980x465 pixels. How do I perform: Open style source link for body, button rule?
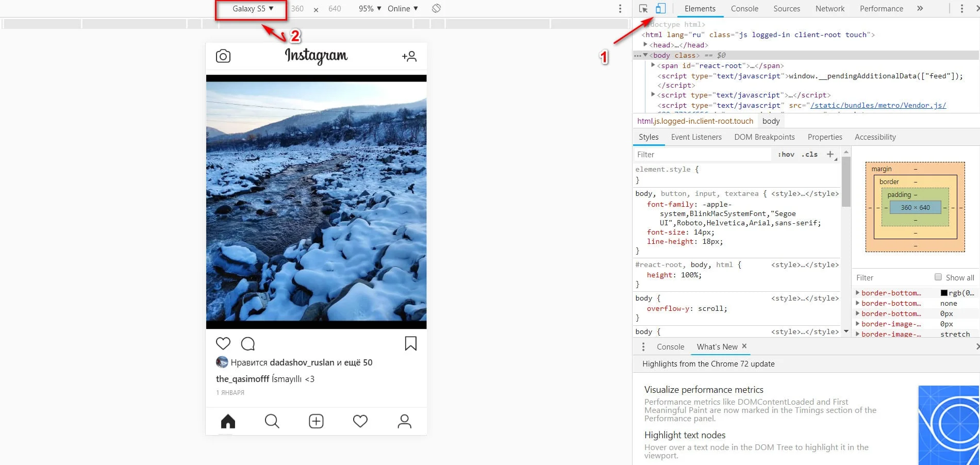point(805,194)
